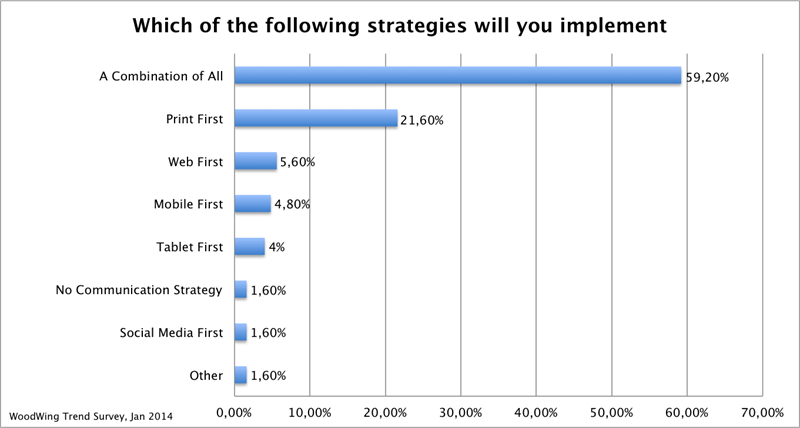Click the Mobile First bar

click(252, 204)
